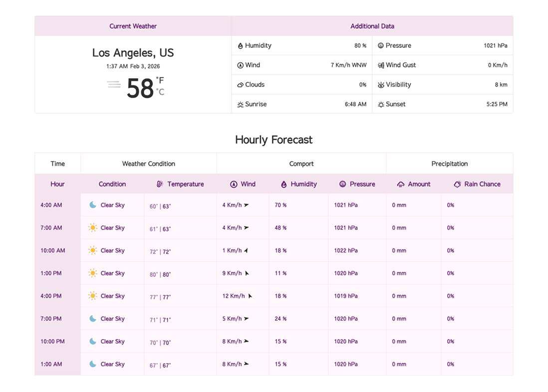The width and height of the screenshot is (548, 392).
Task: Click the sunset icon
Action: (x=381, y=105)
